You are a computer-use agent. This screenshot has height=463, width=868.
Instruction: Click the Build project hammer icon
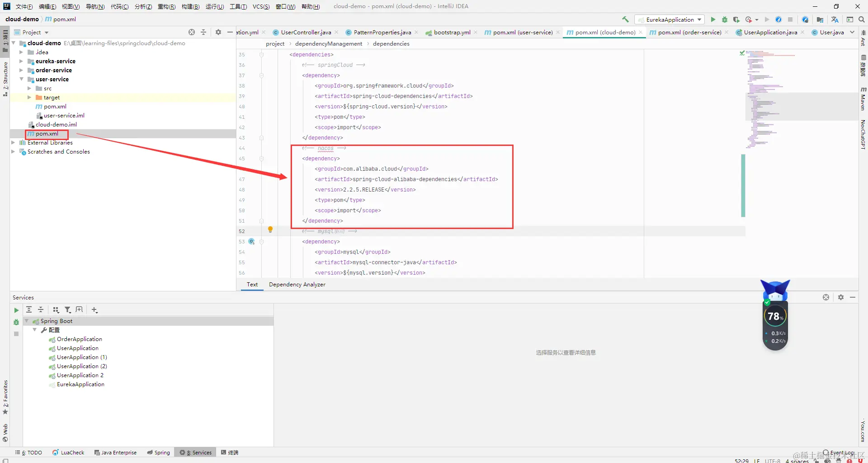pos(625,19)
